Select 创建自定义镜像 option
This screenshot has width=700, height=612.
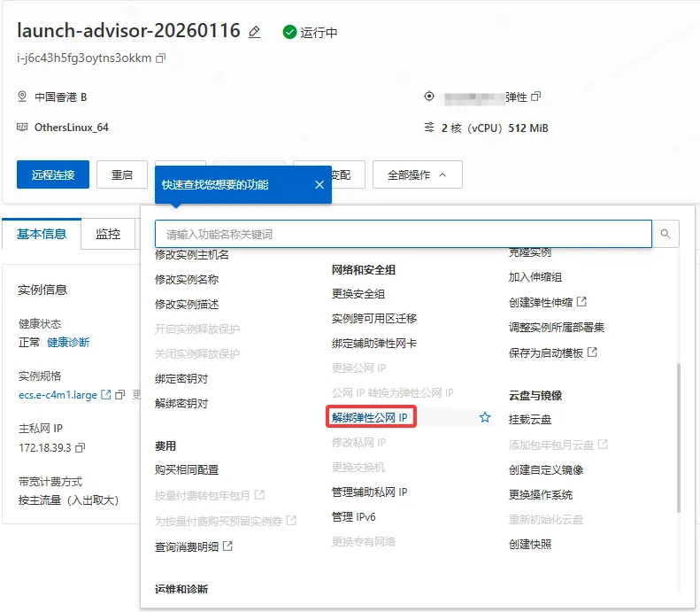(x=546, y=469)
